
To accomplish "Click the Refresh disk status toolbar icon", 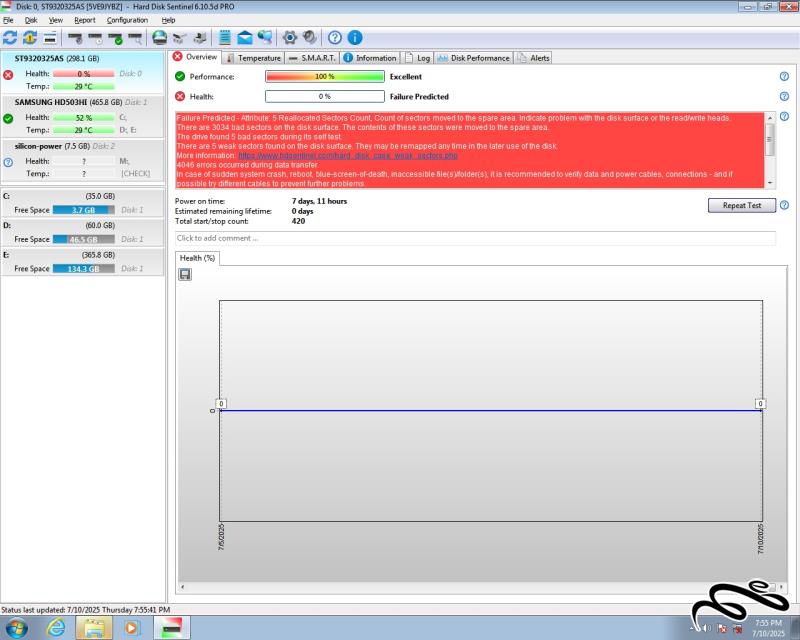I will [10, 38].
